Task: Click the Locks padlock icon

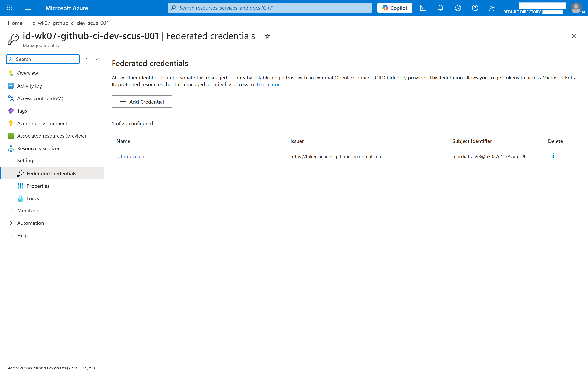Action: 20,198
